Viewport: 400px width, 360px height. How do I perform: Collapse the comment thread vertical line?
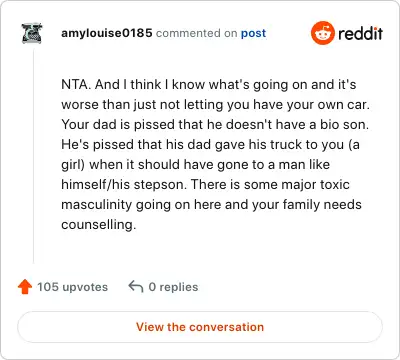33,157
